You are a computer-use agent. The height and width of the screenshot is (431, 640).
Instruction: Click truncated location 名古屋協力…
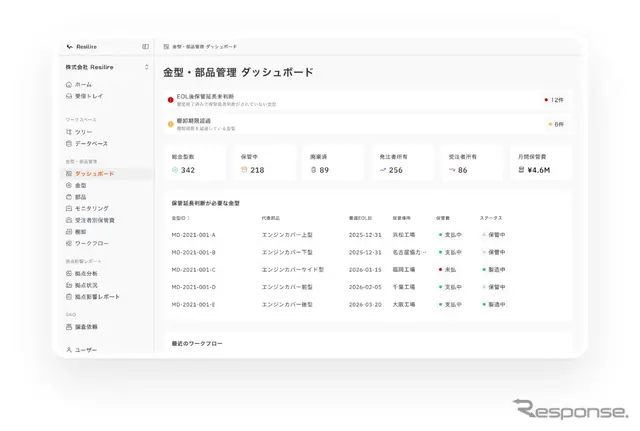409,252
